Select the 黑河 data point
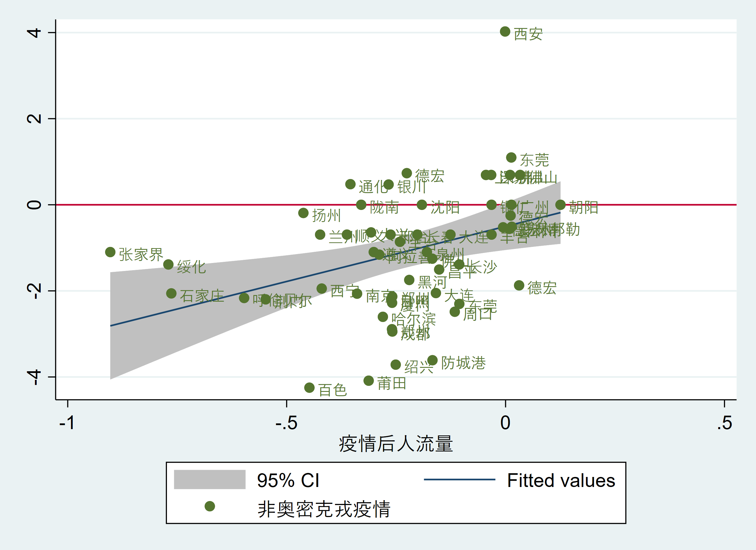 409,280
